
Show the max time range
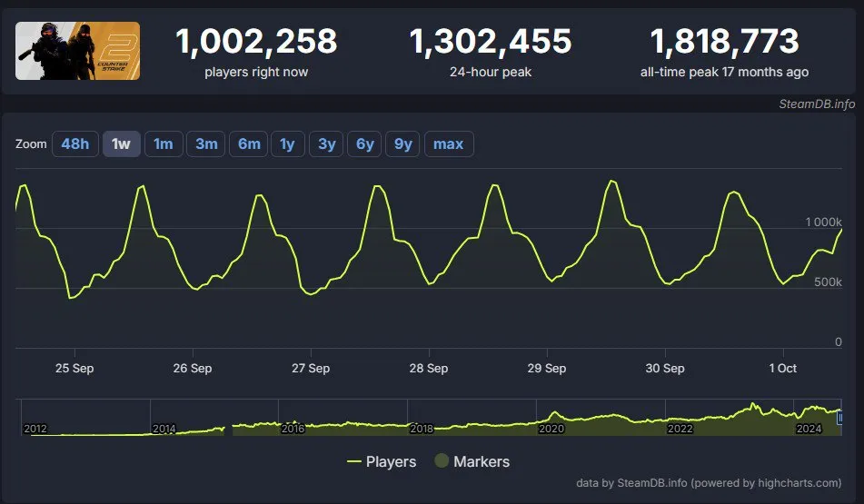click(449, 144)
